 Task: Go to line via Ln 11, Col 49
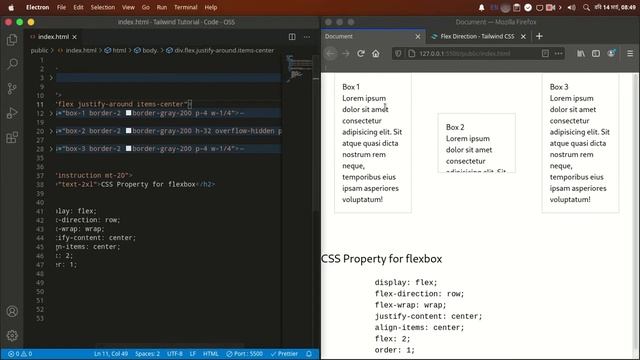click(111, 354)
